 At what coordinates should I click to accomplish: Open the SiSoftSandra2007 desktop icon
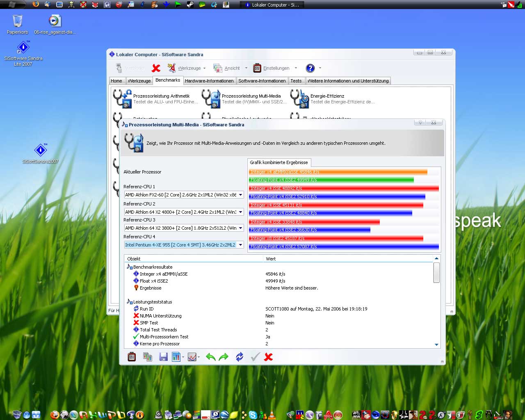40,153
